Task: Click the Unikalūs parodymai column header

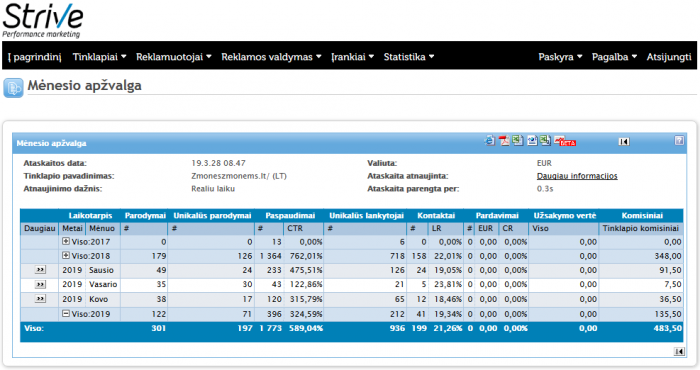Action: coord(212,216)
